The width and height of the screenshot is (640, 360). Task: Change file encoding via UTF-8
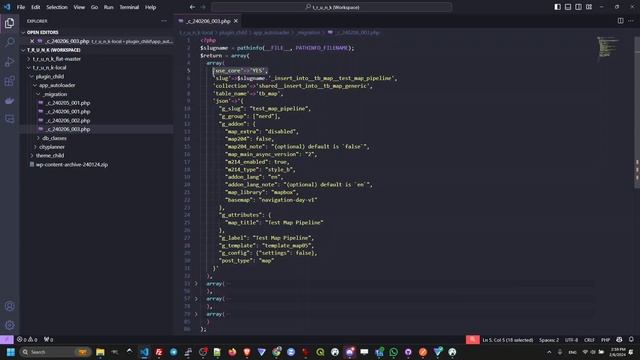pyautogui.click(x=571, y=340)
